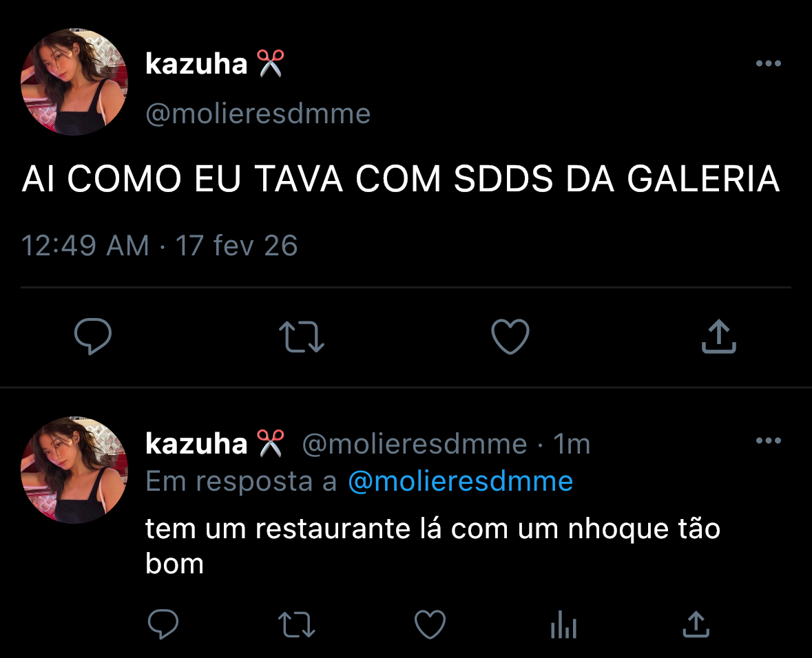
Task: Open three-dot menu on reply tweet
Action: (769, 441)
